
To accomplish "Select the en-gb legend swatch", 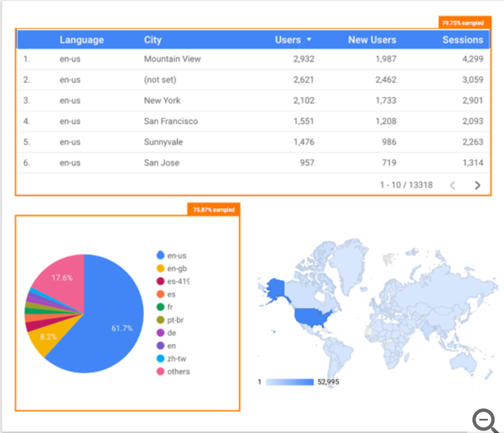I will (x=160, y=268).
